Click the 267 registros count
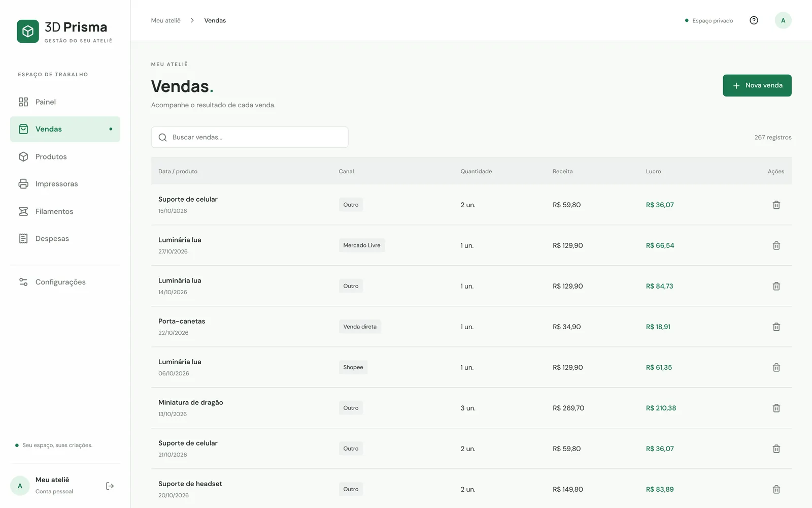 [772, 137]
